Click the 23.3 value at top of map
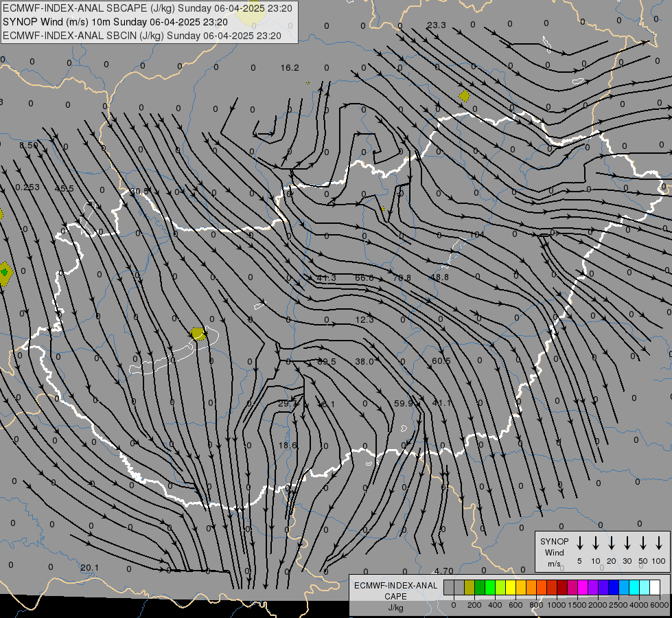Viewport: 672px width, 618px height. [437, 25]
